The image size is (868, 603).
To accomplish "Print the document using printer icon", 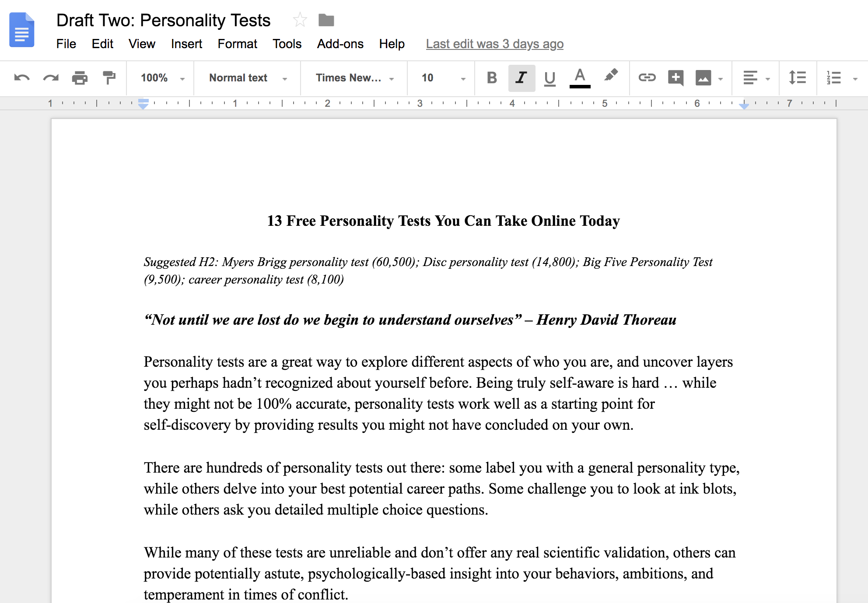I will [80, 78].
